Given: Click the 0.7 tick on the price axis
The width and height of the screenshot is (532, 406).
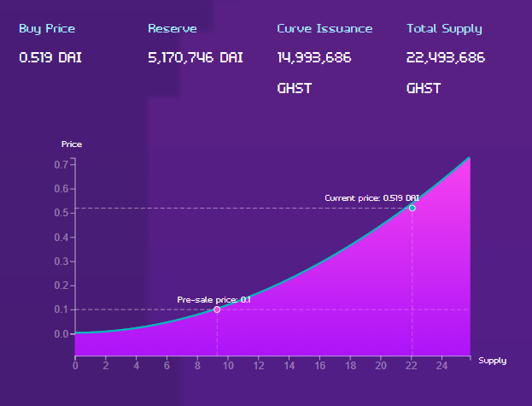Looking at the screenshot, I should [x=61, y=164].
